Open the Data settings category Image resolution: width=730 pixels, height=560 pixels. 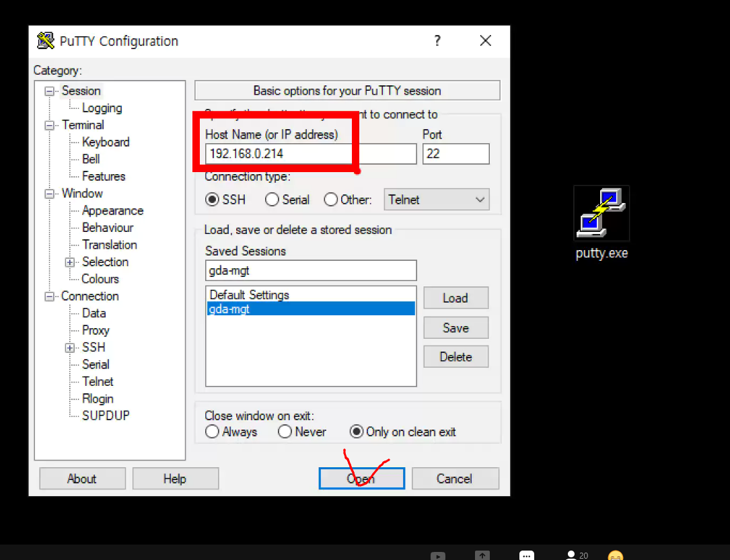[x=94, y=313]
